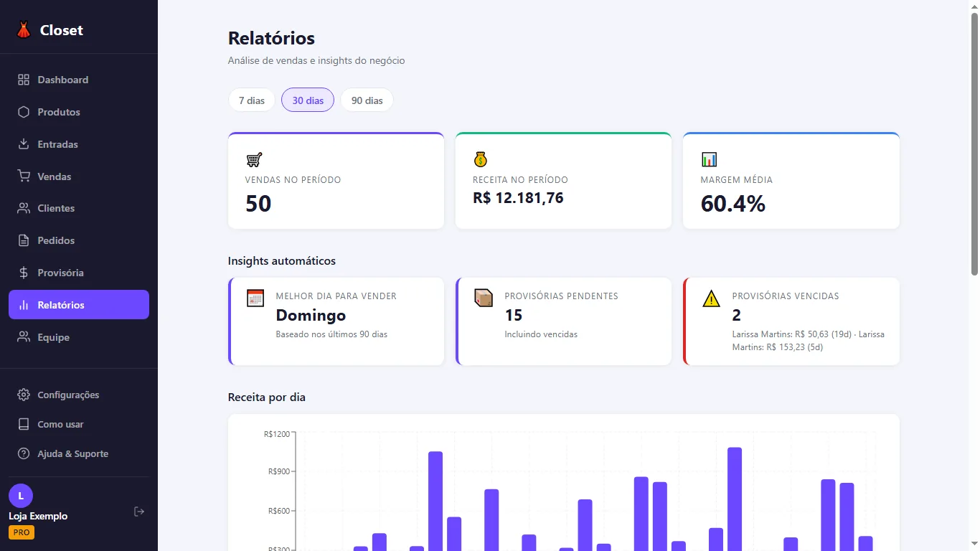Click the R$ 12.181,76 revenue value
This screenshot has height=551, width=980.
coord(518,198)
